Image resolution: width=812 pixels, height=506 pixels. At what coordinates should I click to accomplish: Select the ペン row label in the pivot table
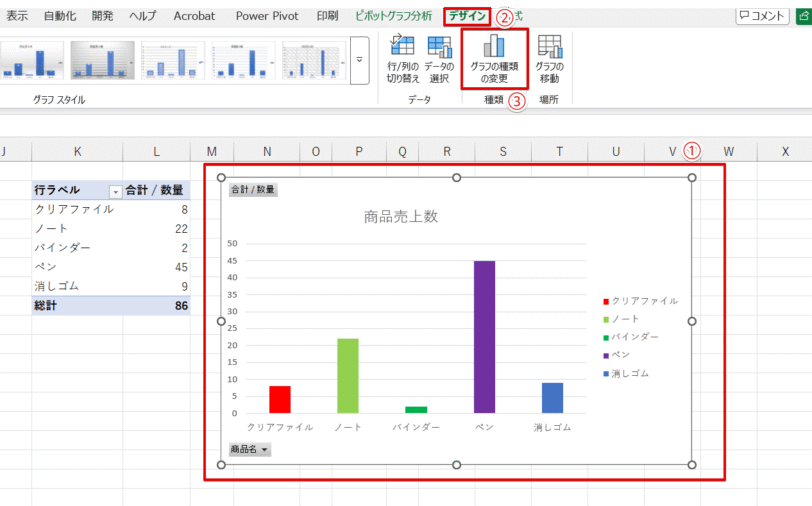click(77, 267)
